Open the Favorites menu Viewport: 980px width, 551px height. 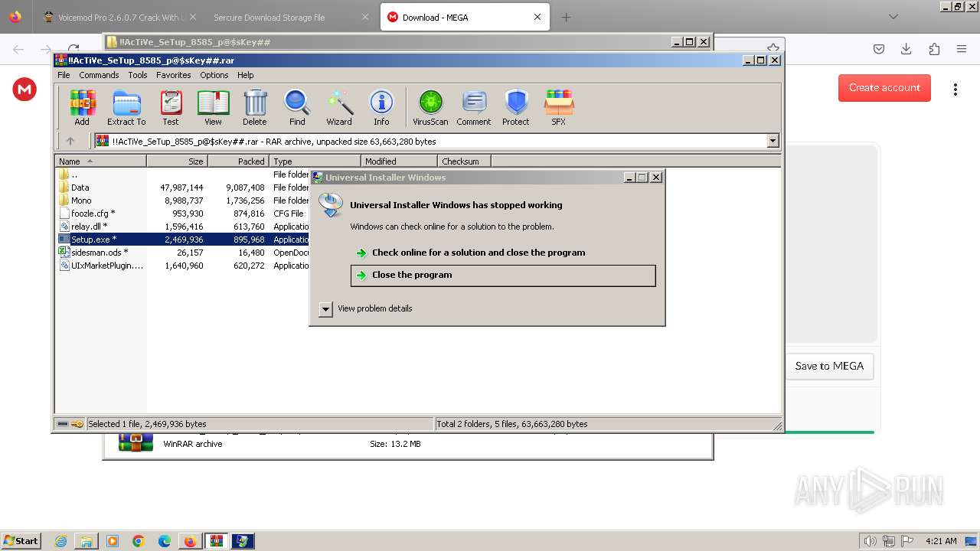coord(174,75)
